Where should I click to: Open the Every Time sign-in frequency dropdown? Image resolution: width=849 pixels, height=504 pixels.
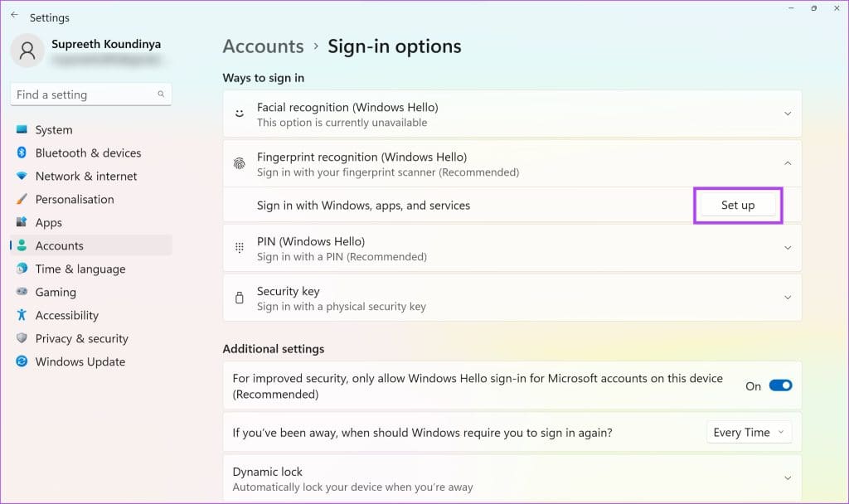pos(749,432)
